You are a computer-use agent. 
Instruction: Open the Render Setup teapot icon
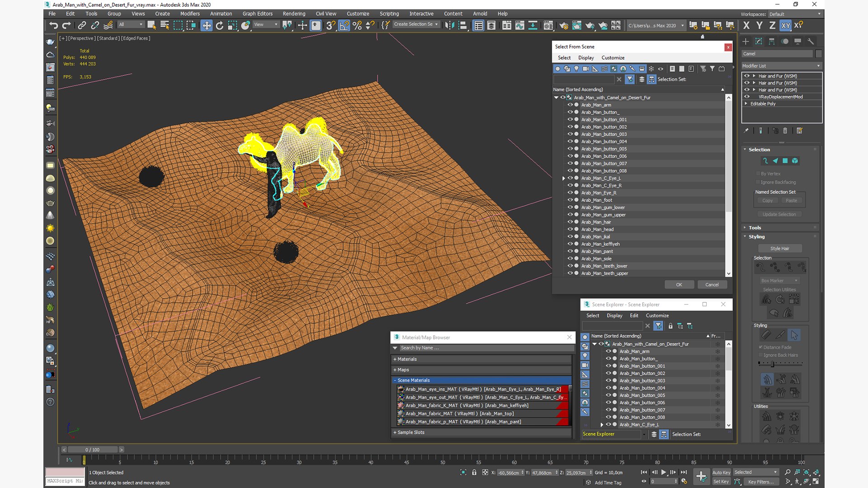coord(564,25)
